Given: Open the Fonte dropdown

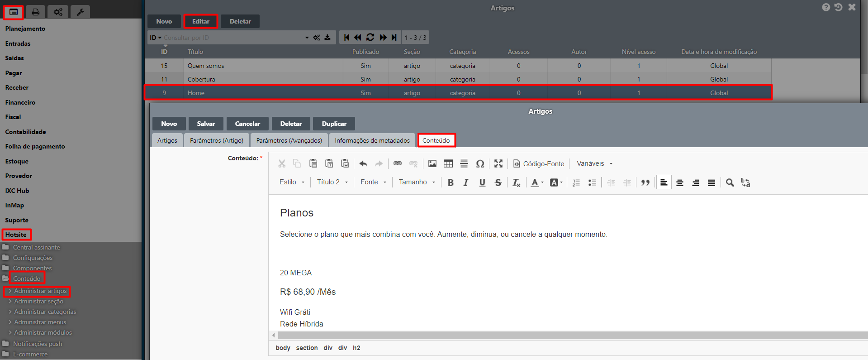Looking at the screenshot, I should point(374,182).
